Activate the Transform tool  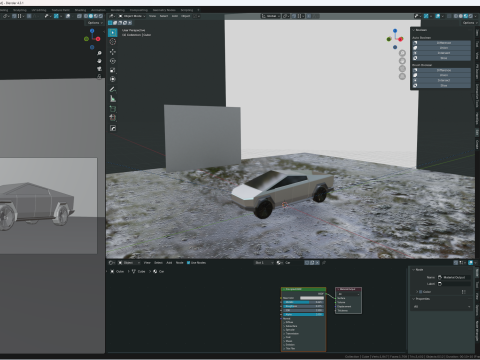113,79
